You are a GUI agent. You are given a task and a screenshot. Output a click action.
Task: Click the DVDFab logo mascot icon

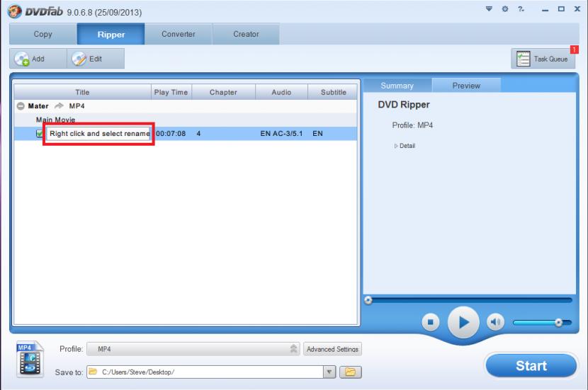15,11
